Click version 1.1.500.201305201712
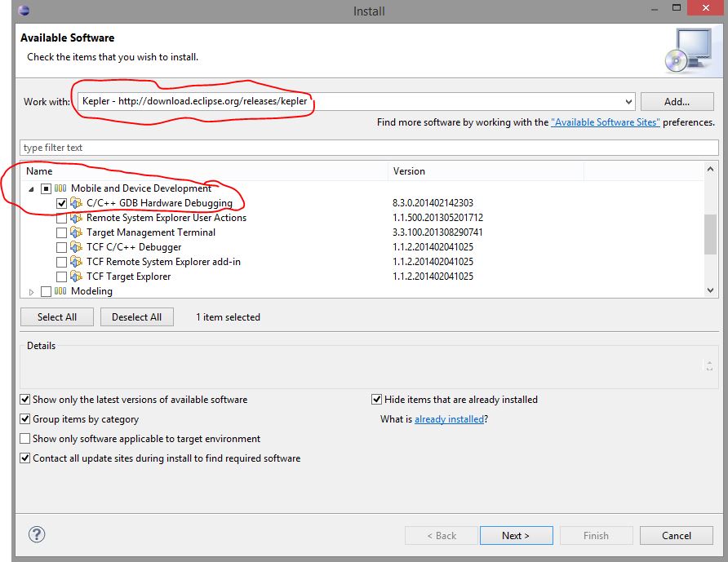This screenshot has width=728, height=562. pyautogui.click(x=437, y=218)
